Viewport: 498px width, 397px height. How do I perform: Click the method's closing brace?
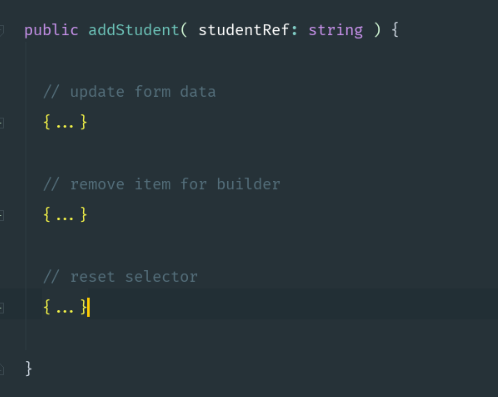coord(29,369)
